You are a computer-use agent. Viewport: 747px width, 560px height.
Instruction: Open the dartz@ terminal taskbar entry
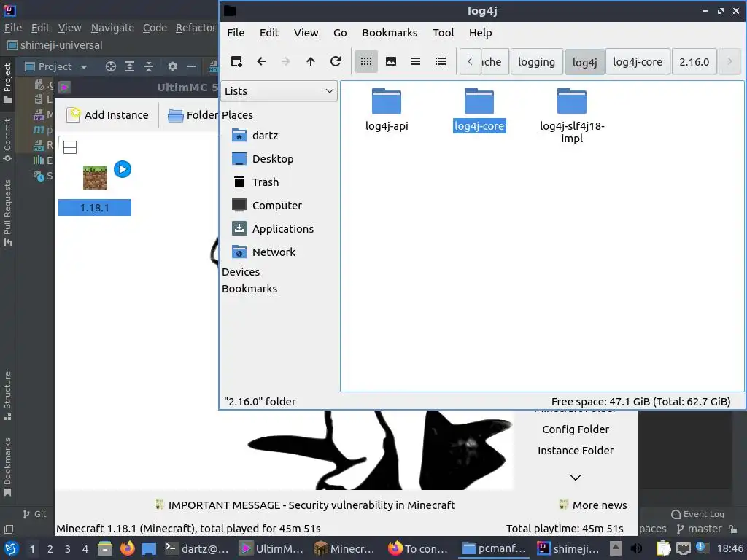[197, 548]
